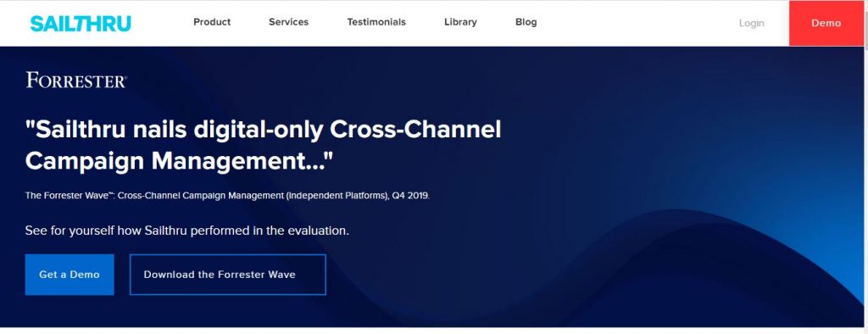Screen dimensions: 868x334
Task: Click the red Demo button
Action: tap(826, 23)
